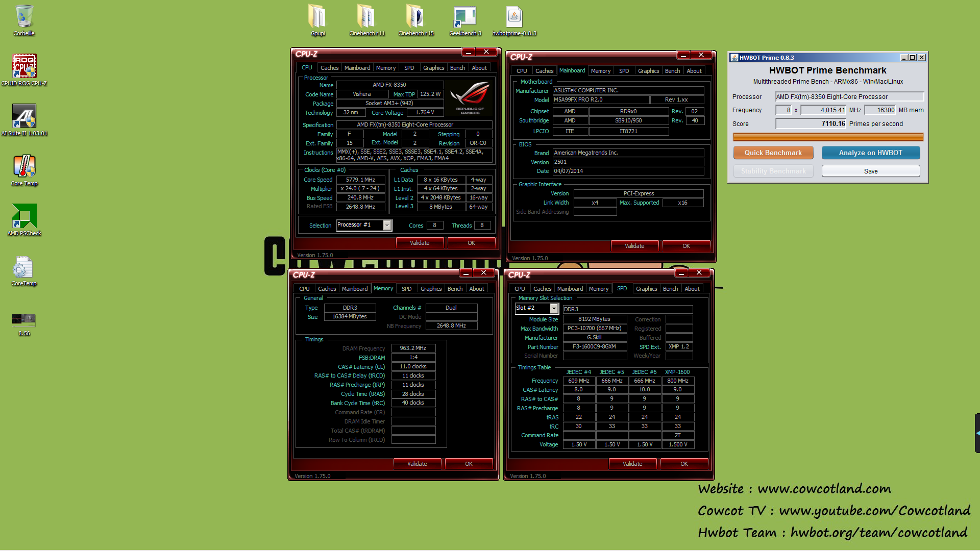Screen dimensions: 980x551
Task: Open the CPUID ROG CPU-Z desktop icon
Action: tap(24, 70)
